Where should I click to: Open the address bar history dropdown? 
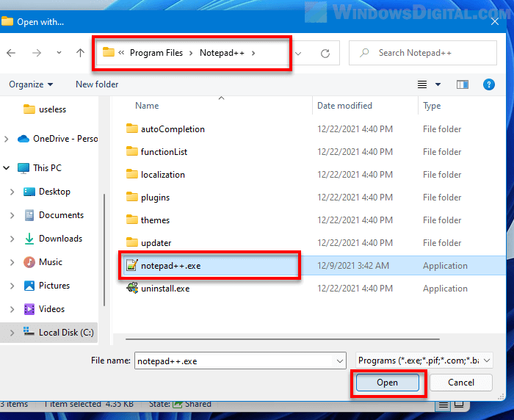click(x=298, y=54)
